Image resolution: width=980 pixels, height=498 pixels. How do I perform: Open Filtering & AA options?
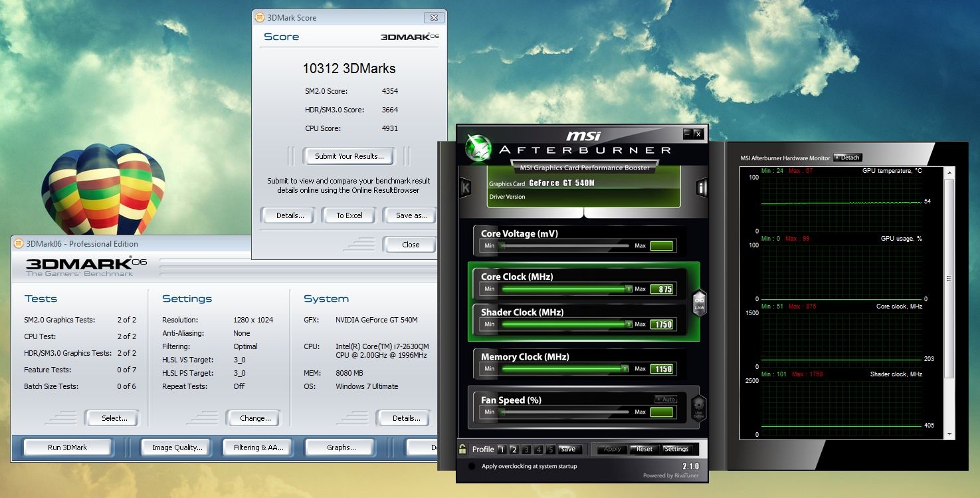coord(258,447)
